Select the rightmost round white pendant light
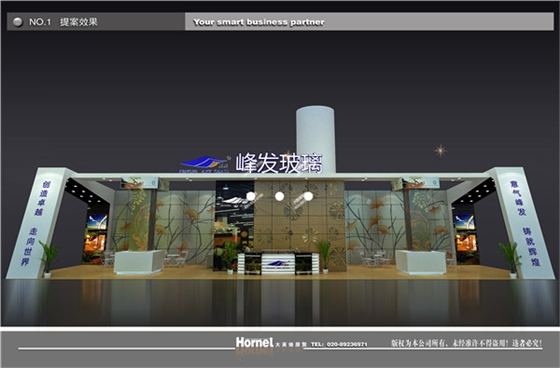The image size is (560, 368). [x=308, y=196]
